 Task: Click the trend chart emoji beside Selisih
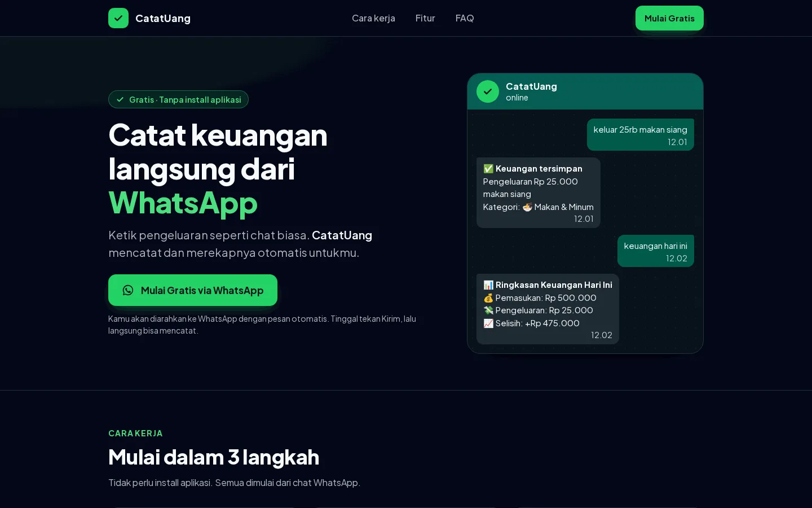488,323
